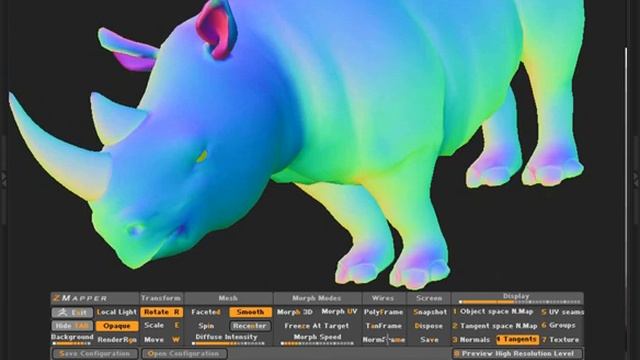Adjust the Diffuse Intensity slider
Viewport: 640px width, 360px height.
tap(227, 344)
